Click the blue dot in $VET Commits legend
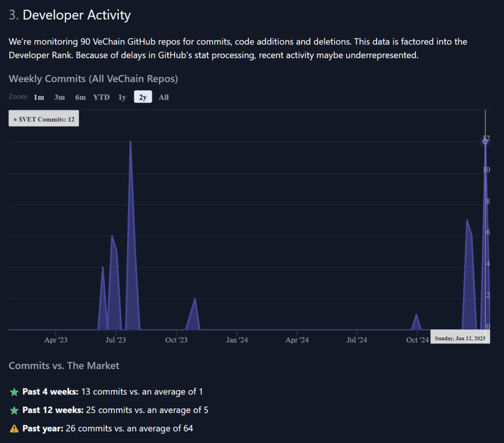Viewport: 504px width, 443px height. [15, 120]
